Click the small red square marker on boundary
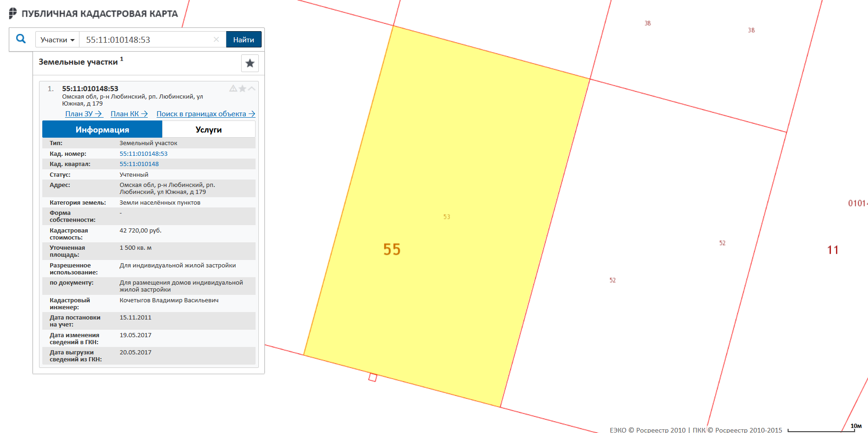 click(x=373, y=377)
